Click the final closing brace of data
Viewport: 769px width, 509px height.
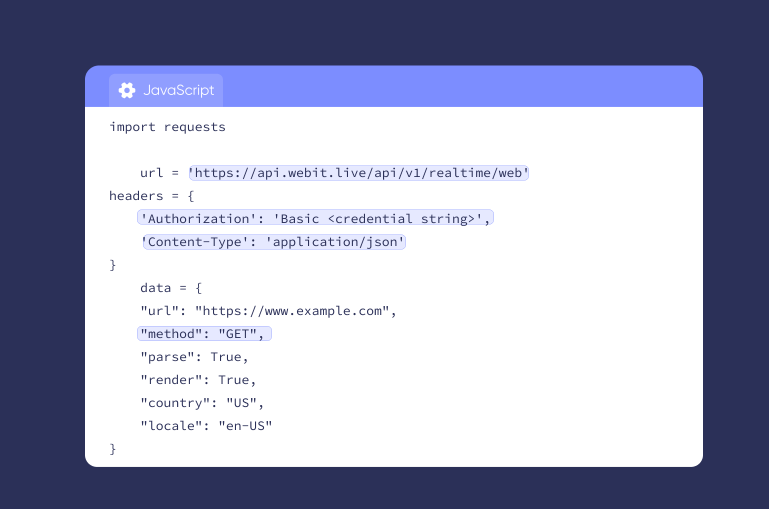113,449
